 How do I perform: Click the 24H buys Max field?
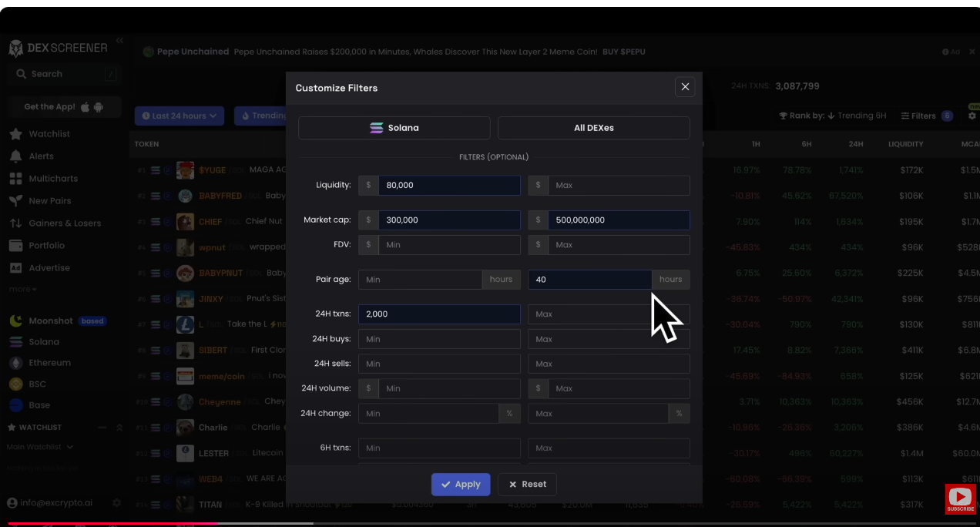pos(609,339)
